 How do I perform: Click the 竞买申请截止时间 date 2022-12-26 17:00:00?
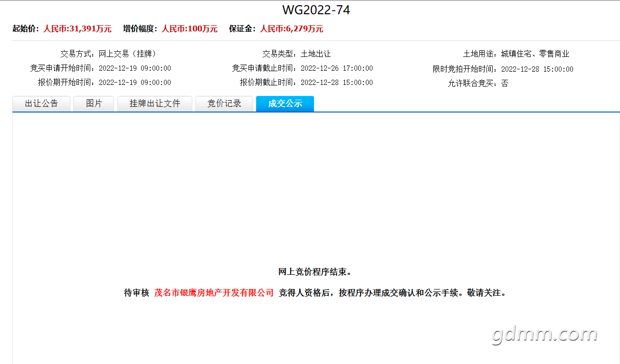click(x=336, y=68)
